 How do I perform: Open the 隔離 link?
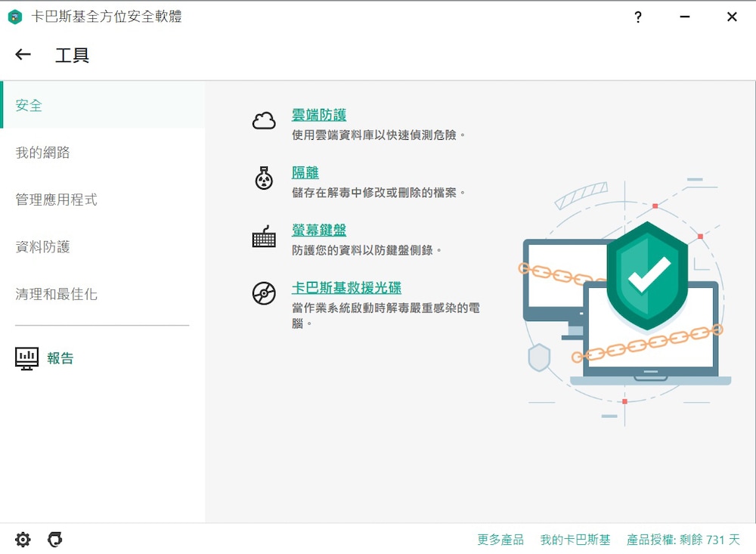[x=305, y=172]
